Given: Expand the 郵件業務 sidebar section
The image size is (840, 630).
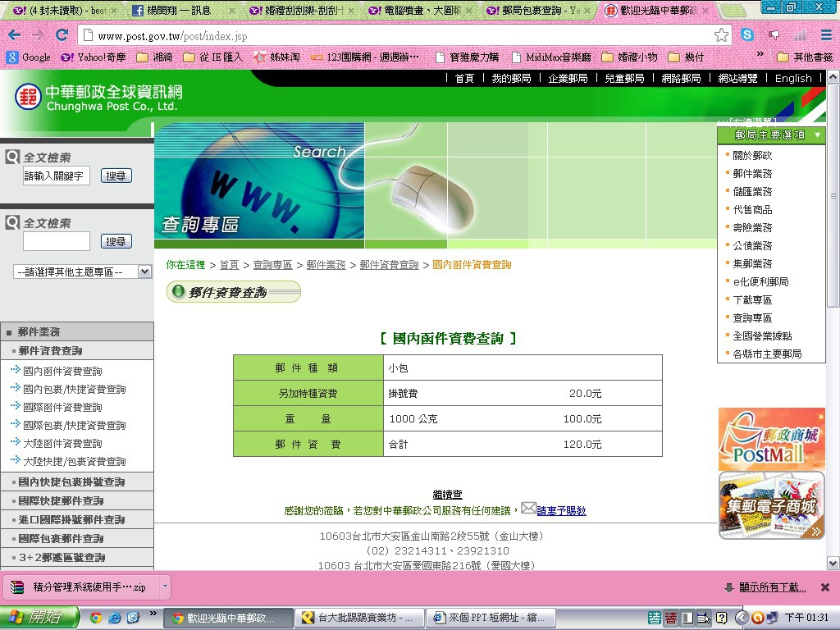Looking at the screenshot, I should click(x=77, y=331).
